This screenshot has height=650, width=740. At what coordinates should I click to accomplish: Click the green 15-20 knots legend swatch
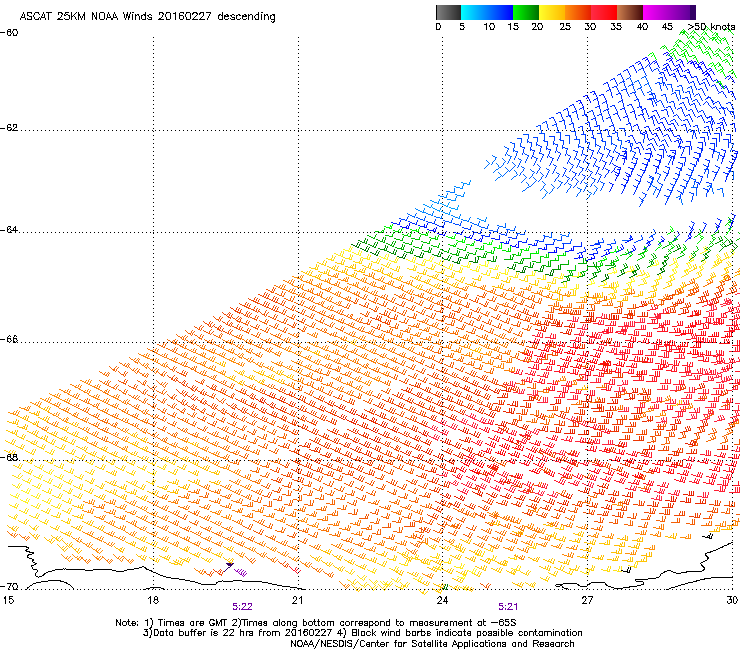click(x=526, y=12)
